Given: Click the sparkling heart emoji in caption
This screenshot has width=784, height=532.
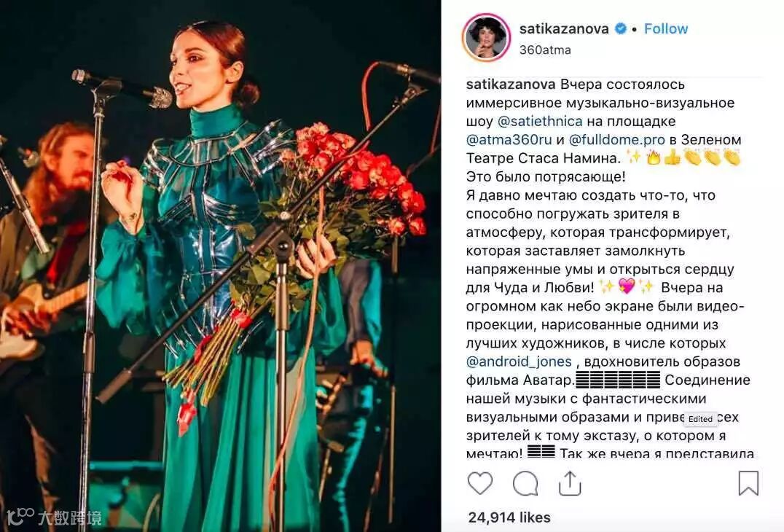Looking at the screenshot, I should pyautogui.click(x=626, y=287).
